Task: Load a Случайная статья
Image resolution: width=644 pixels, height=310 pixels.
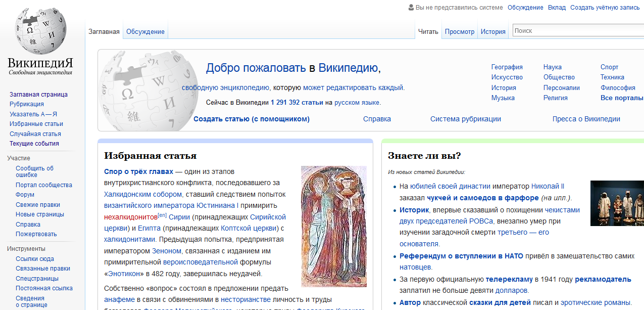Action: click(35, 134)
